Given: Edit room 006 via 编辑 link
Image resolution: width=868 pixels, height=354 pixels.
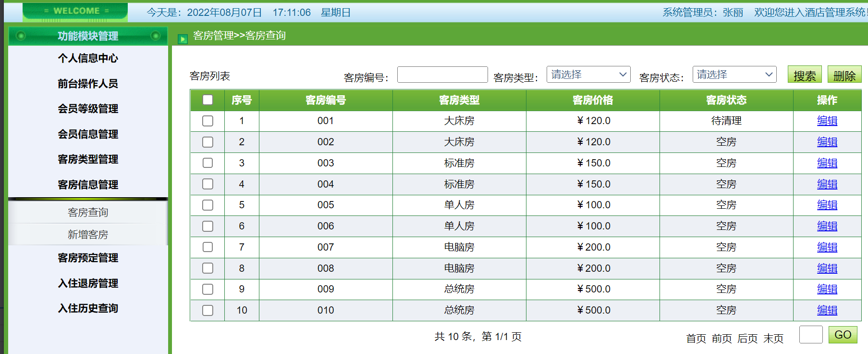Looking at the screenshot, I should (827, 226).
